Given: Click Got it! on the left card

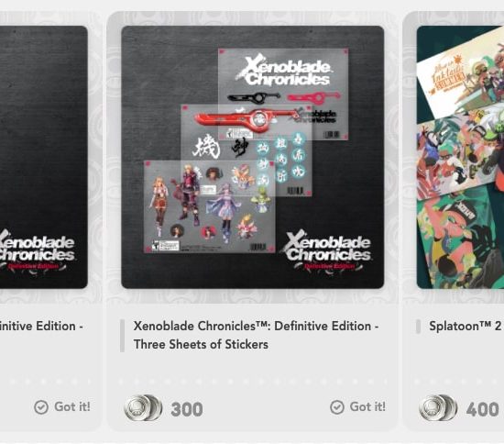Looking at the screenshot, I should (72, 406).
